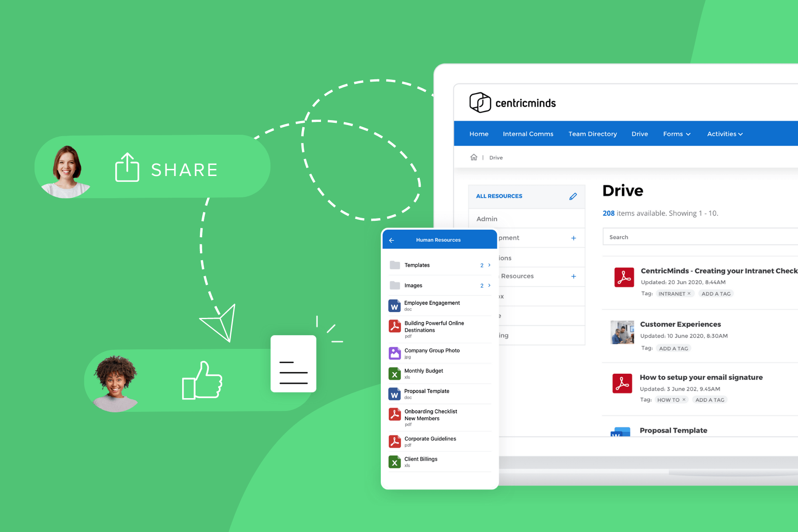
Task: Open Proposal Template in Drive list
Action: click(x=673, y=430)
